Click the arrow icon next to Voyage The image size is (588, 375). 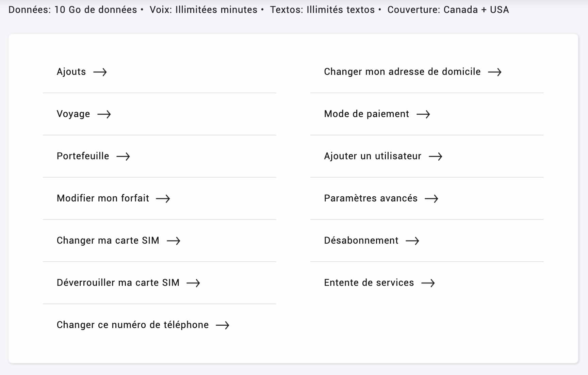pyautogui.click(x=104, y=114)
